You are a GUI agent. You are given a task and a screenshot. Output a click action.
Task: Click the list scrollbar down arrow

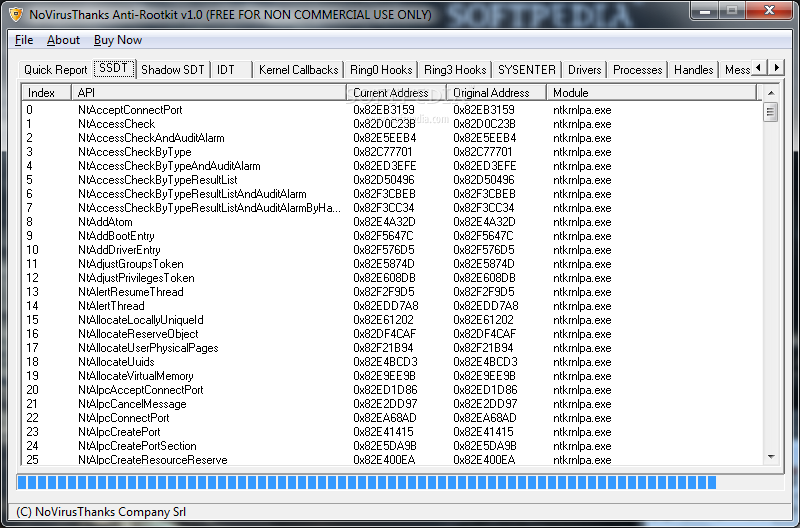[x=771, y=457]
